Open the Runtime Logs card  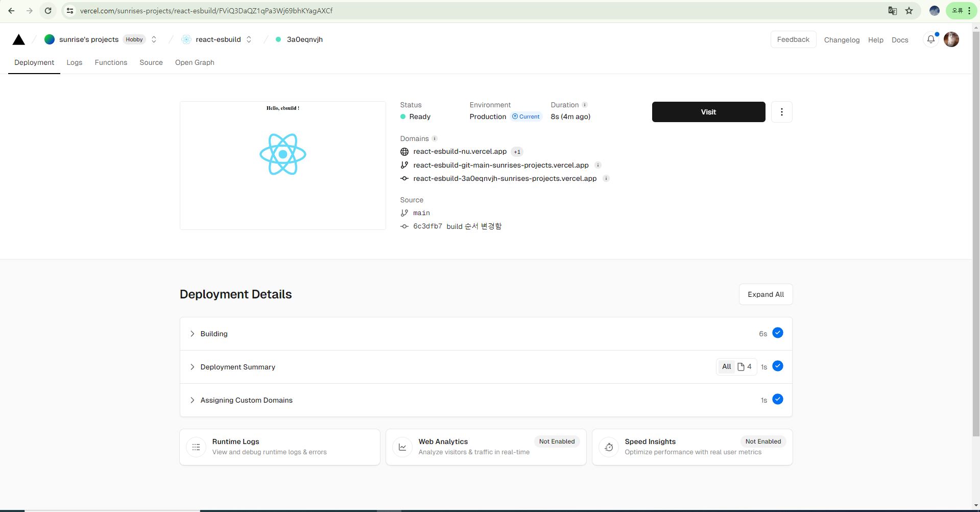(280, 447)
